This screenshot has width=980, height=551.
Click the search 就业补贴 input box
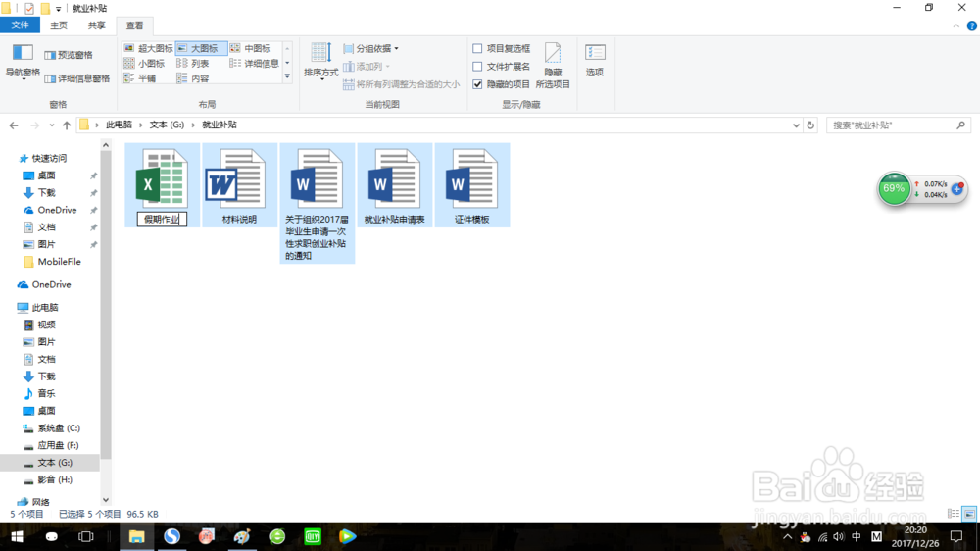[x=898, y=125]
